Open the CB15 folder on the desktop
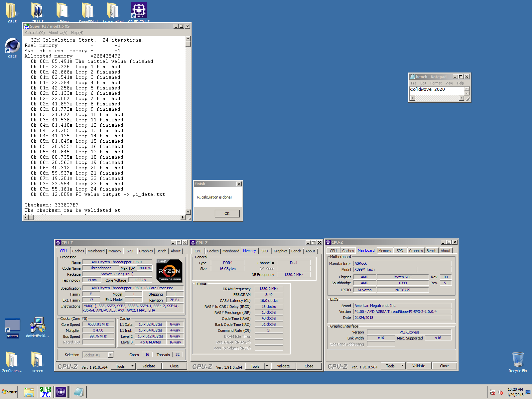Screen dimensions: 532x399 12,13
